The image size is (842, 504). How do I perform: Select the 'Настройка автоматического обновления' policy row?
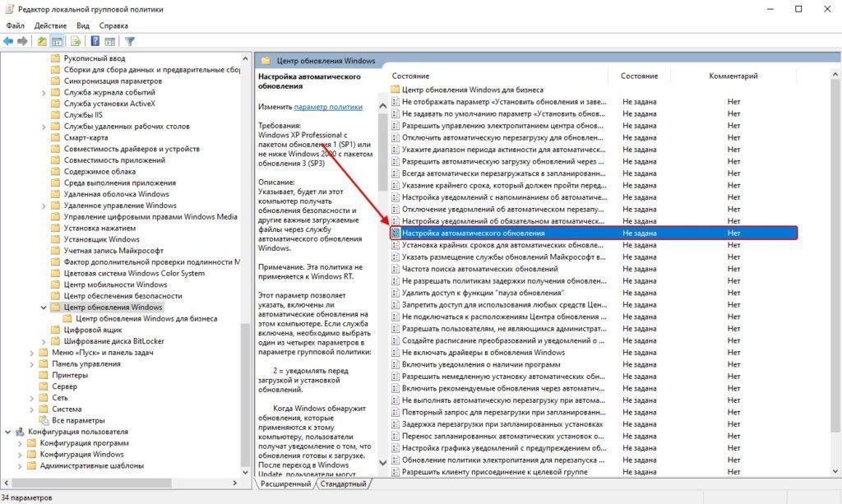(x=594, y=233)
